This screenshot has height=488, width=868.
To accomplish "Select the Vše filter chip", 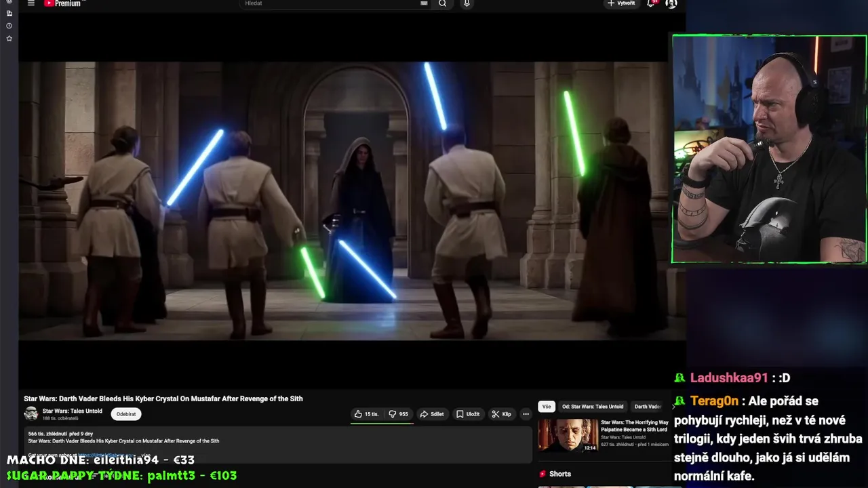I will coord(546,407).
